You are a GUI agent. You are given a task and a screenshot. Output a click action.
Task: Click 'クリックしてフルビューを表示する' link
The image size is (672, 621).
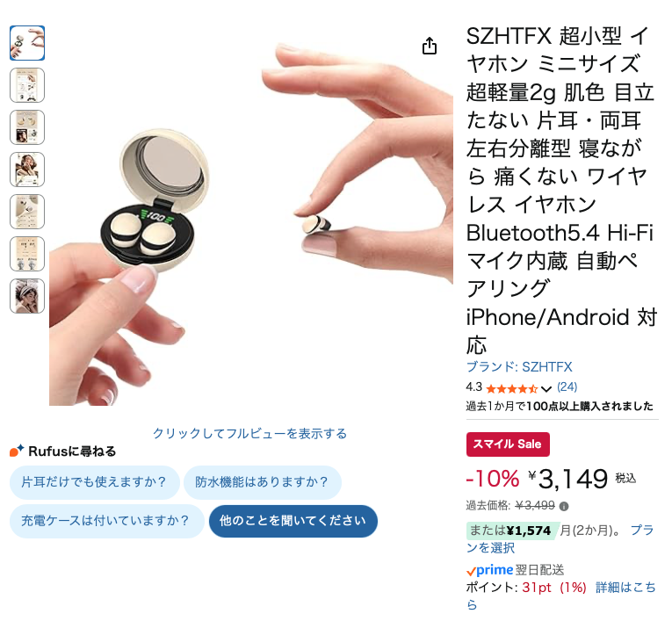pos(249,433)
